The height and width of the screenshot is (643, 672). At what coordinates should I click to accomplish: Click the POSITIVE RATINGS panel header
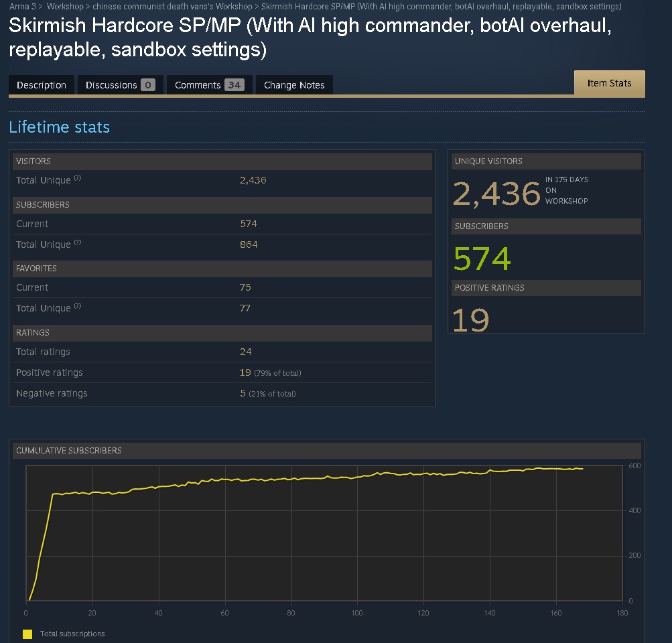coord(547,288)
